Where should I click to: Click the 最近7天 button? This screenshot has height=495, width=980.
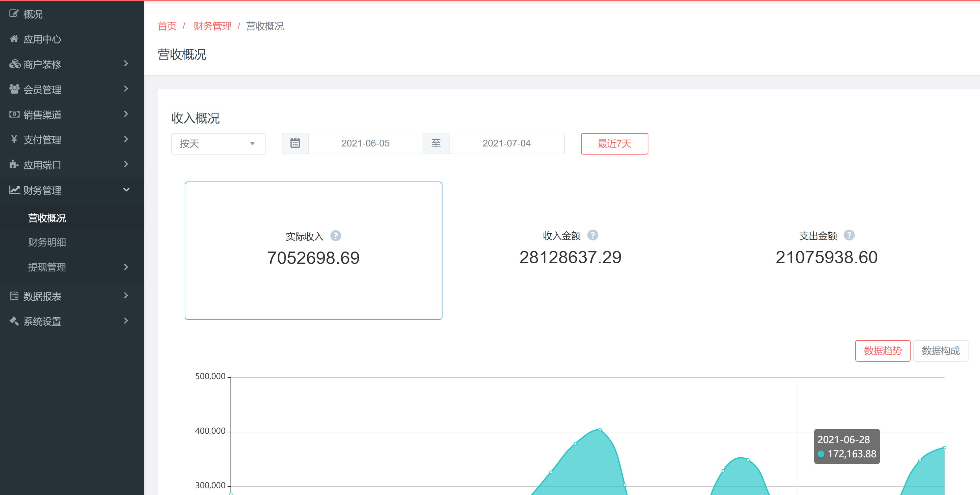614,144
